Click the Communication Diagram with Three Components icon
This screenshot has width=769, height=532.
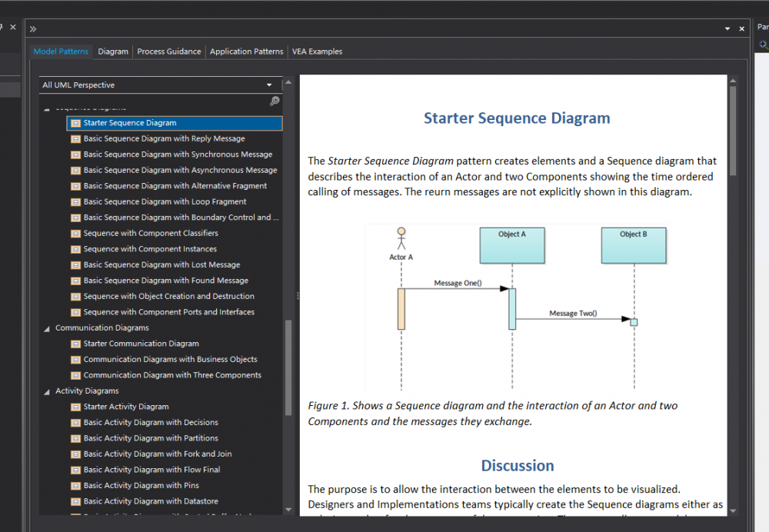click(x=75, y=374)
